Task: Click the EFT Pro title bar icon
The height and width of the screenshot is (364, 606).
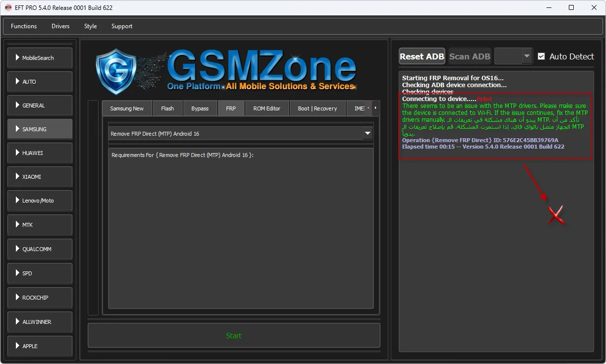Action: coord(8,7)
